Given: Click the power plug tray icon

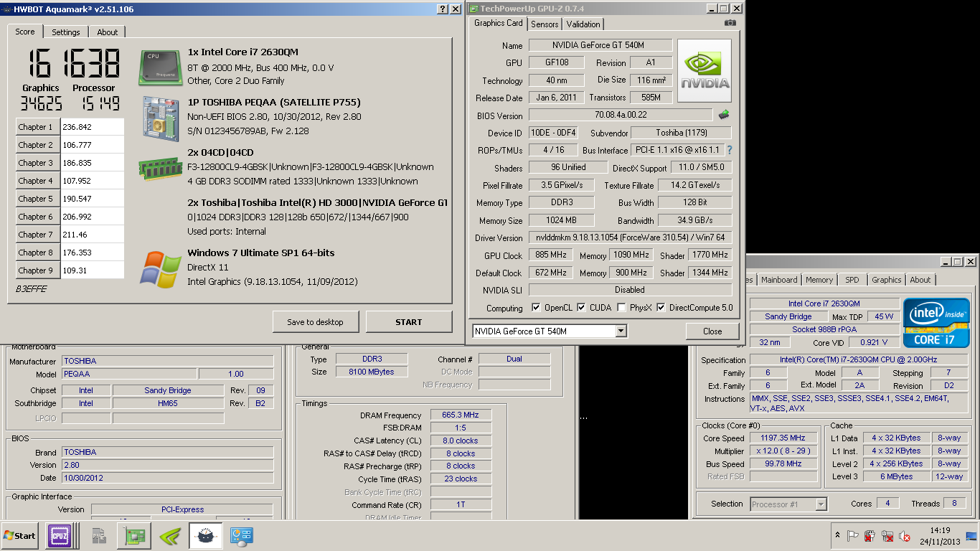Looking at the screenshot, I should click(870, 536).
